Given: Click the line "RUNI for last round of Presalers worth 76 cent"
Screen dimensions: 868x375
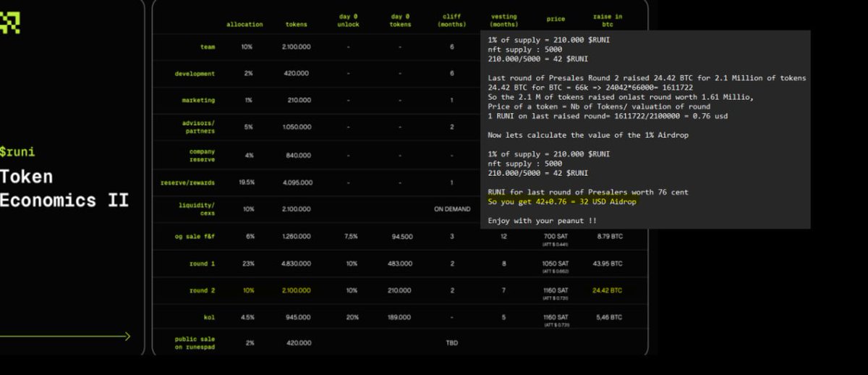Looking at the screenshot, I should (588, 192).
